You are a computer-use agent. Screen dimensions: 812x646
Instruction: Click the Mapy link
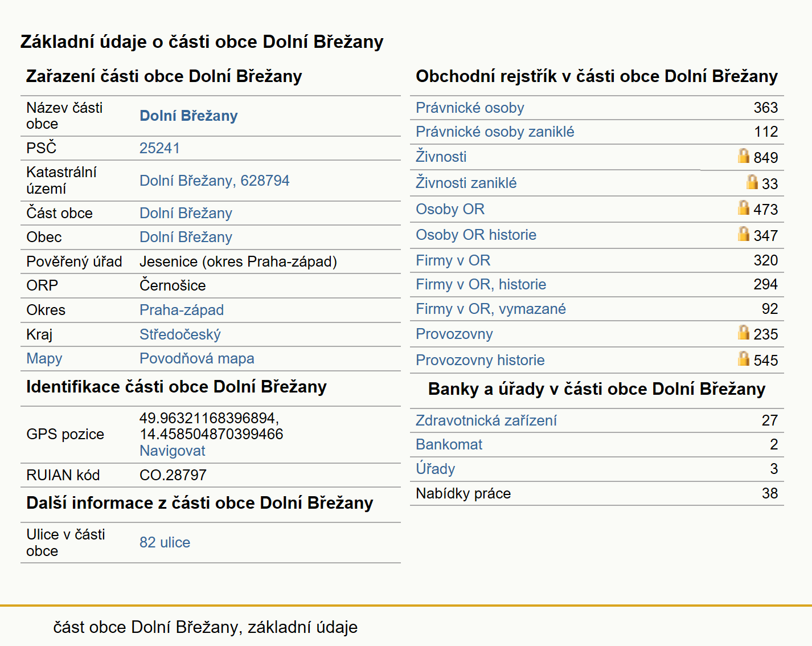44,358
